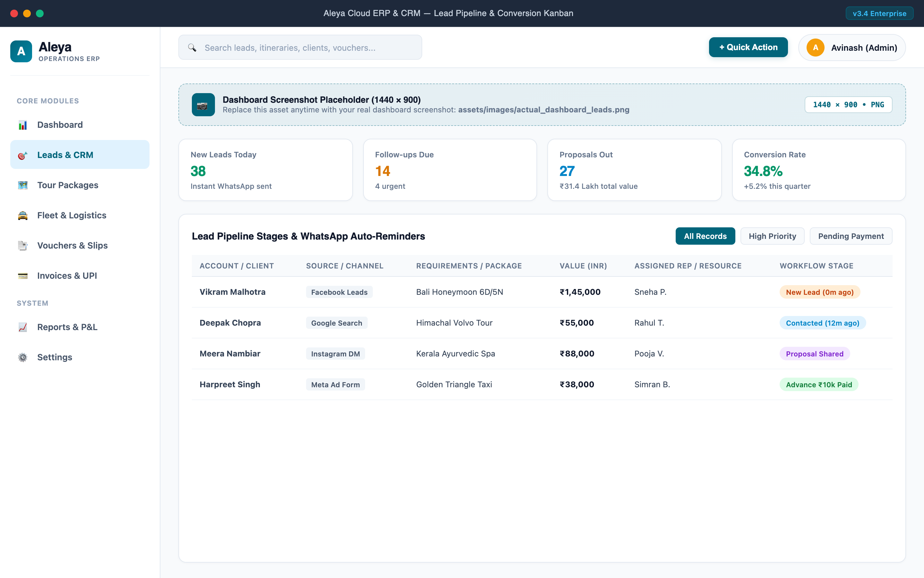Click the 1440 × 900 PNG badge
924x578 pixels.
coord(848,105)
